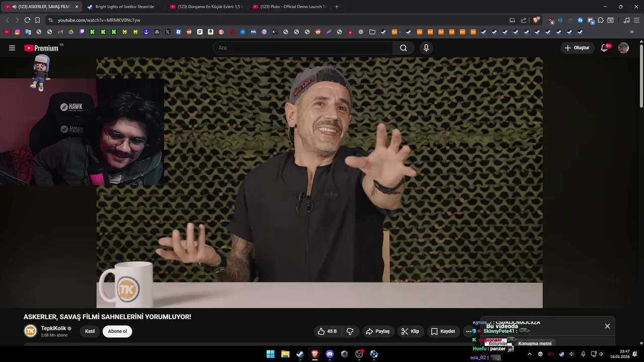The height and width of the screenshot is (362, 644).
Task: Click the TepkiKolik channel avatar
Action: click(x=31, y=331)
